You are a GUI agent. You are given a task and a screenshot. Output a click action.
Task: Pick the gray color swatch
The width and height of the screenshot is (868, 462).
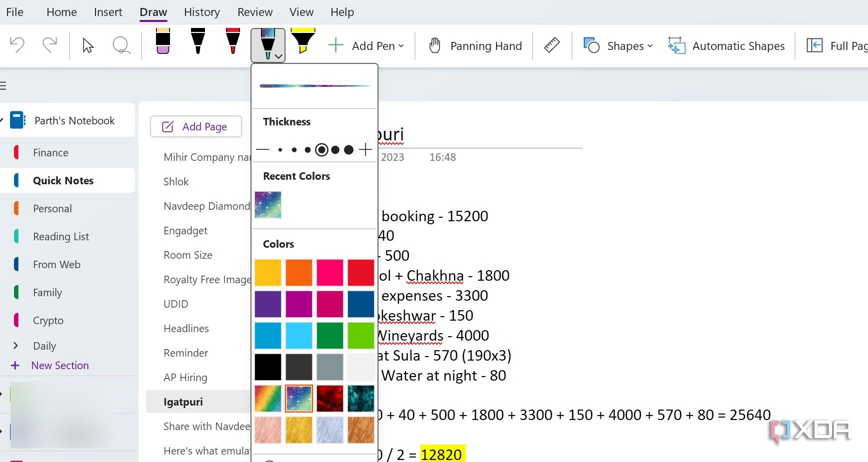(x=330, y=367)
